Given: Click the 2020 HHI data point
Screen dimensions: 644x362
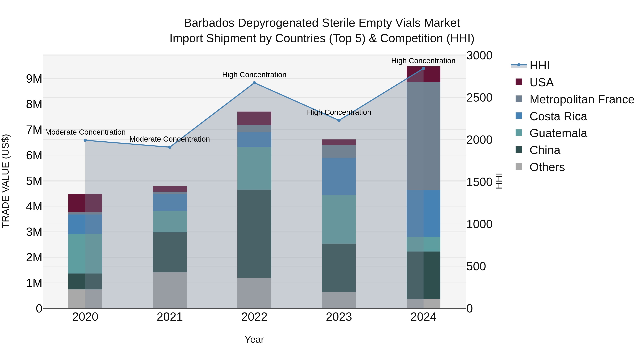Looking at the screenshot, I should pyautogui.click(x=85, y=140).
